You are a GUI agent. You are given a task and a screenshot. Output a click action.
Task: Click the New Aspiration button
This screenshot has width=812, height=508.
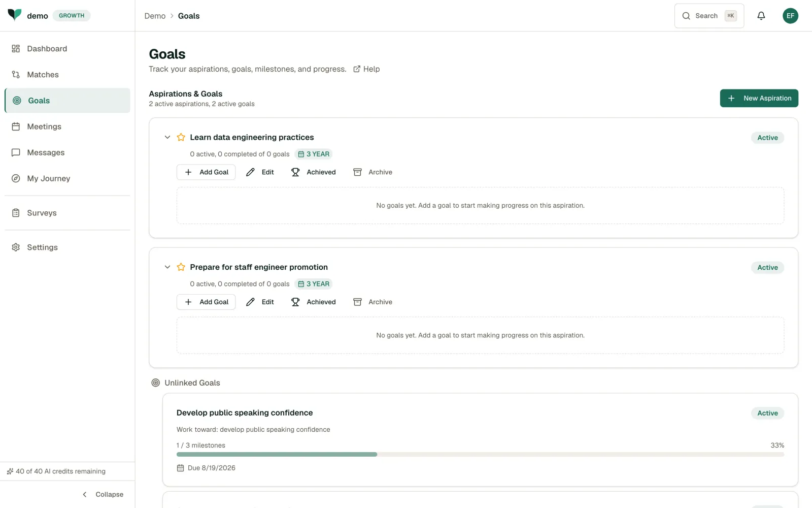[x=759, y=99]
